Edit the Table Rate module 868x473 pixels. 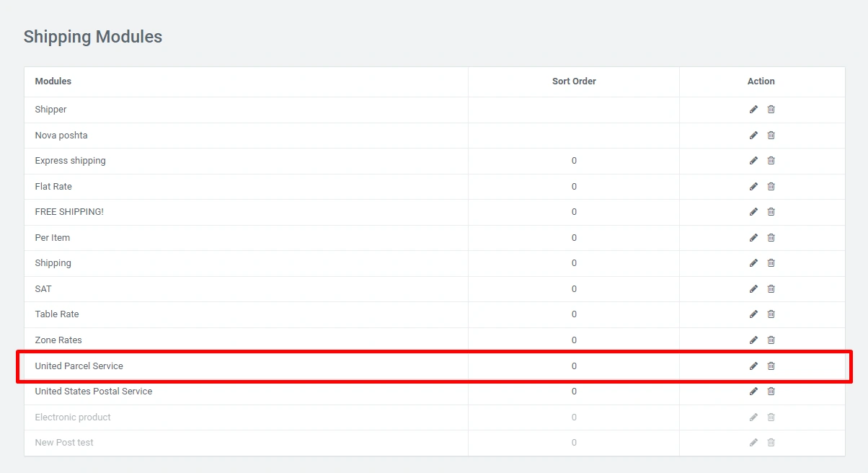point(753,314)
